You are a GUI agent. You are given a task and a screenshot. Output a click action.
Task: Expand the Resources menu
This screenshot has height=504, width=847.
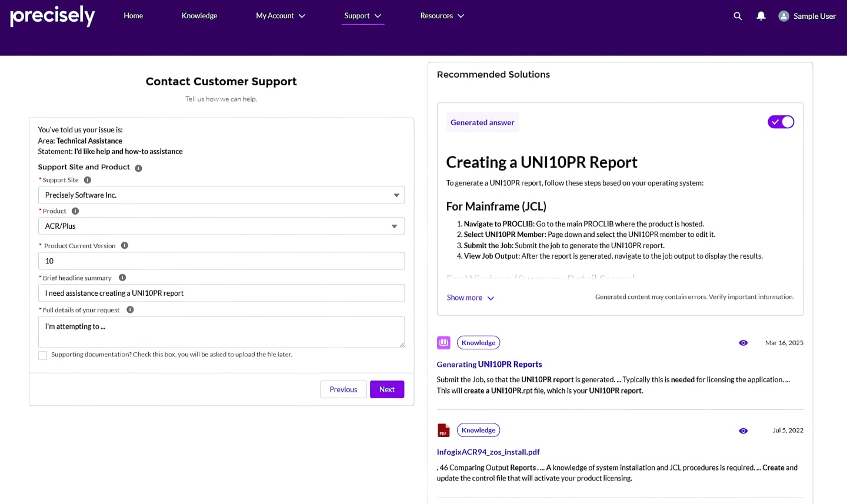click(442, 16)
